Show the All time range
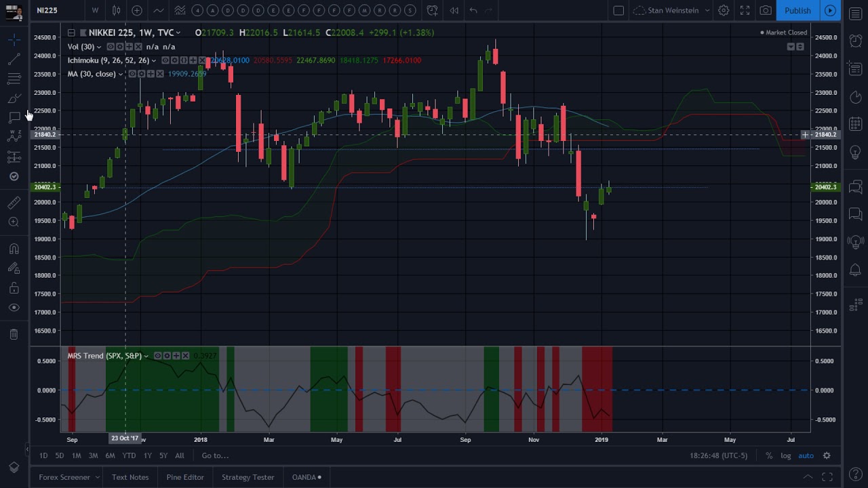Screen dimensions: 868x488 pyautogui.click(x=180, y=455)
